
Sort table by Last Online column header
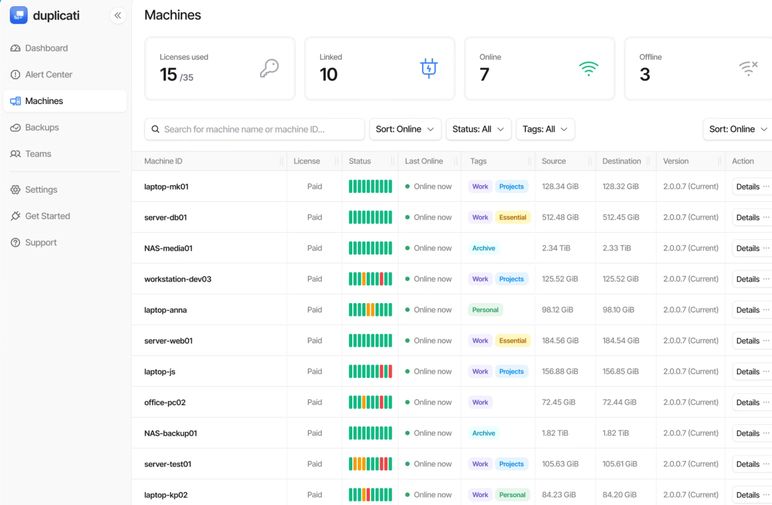click(x=423, y=161)
